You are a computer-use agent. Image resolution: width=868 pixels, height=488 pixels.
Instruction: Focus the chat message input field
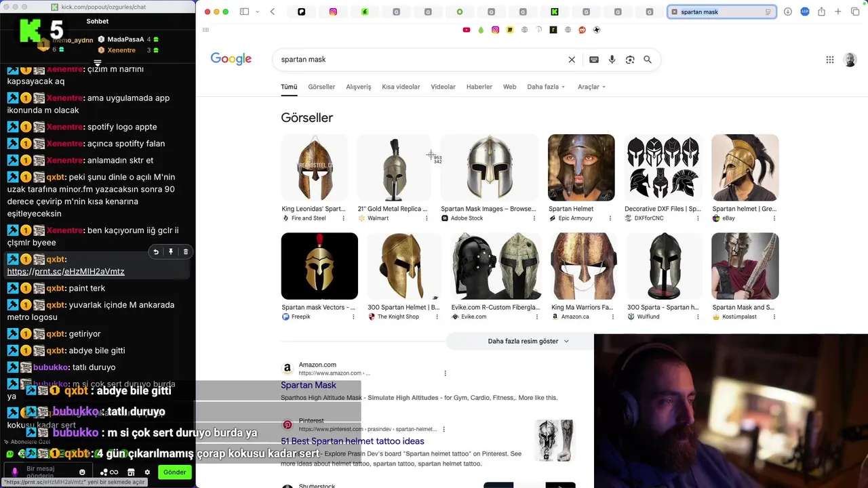(x=47, y=472)
